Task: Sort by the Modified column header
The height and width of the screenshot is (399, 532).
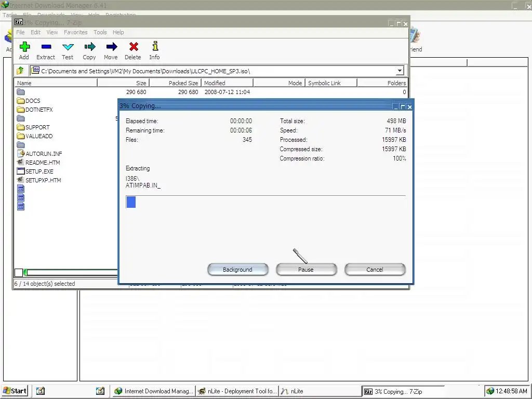Action: pyautogui.click(x=228, y=83)
